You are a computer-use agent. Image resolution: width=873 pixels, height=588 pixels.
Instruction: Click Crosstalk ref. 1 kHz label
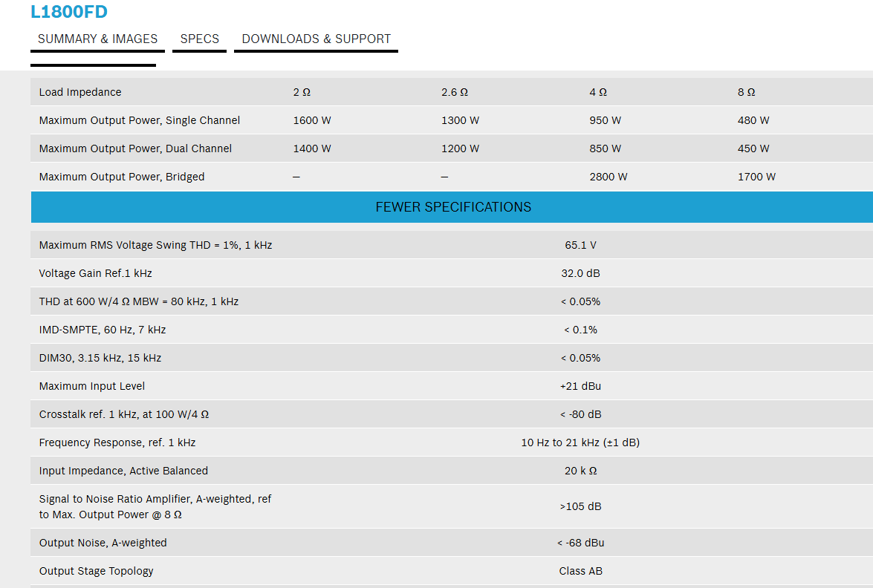tap(123, 414)
